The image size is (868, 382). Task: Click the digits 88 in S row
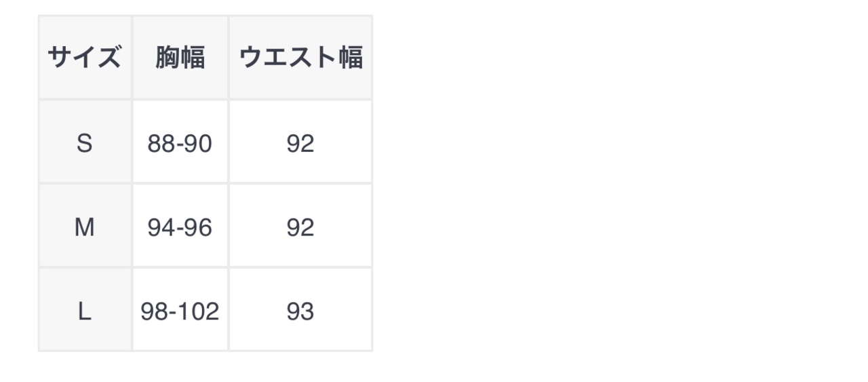click(x=161, y=143)
